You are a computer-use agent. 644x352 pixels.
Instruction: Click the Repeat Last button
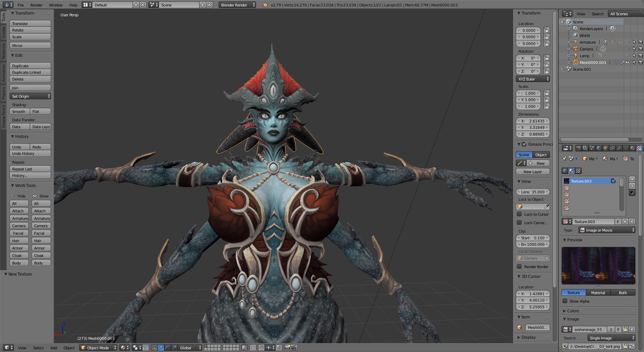pos(31,169)
